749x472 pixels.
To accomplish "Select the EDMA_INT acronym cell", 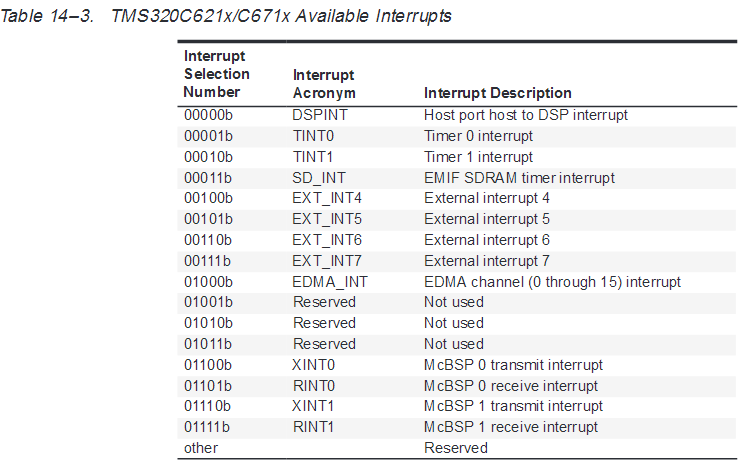I will click(x=330, y=282).
